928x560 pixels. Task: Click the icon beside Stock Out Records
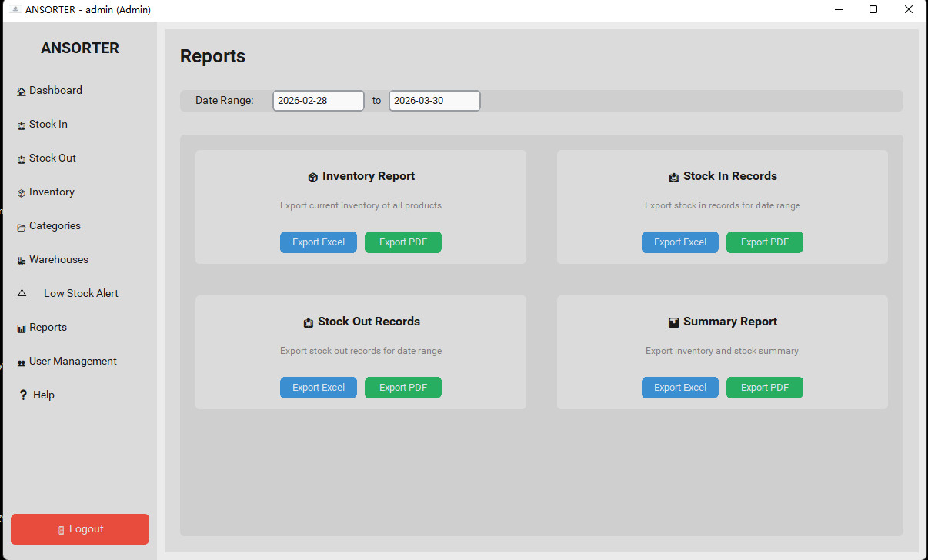click(x=309, y=322)
